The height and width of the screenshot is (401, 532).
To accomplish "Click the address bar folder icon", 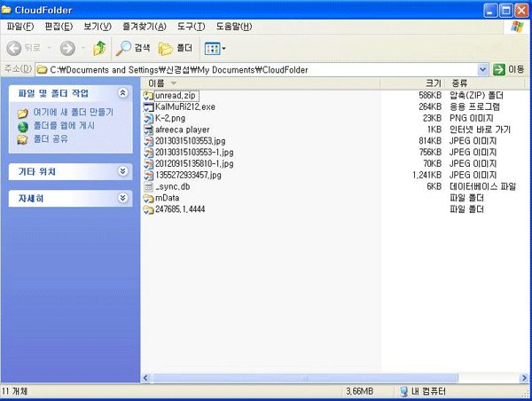I will (x=42, y=70).
